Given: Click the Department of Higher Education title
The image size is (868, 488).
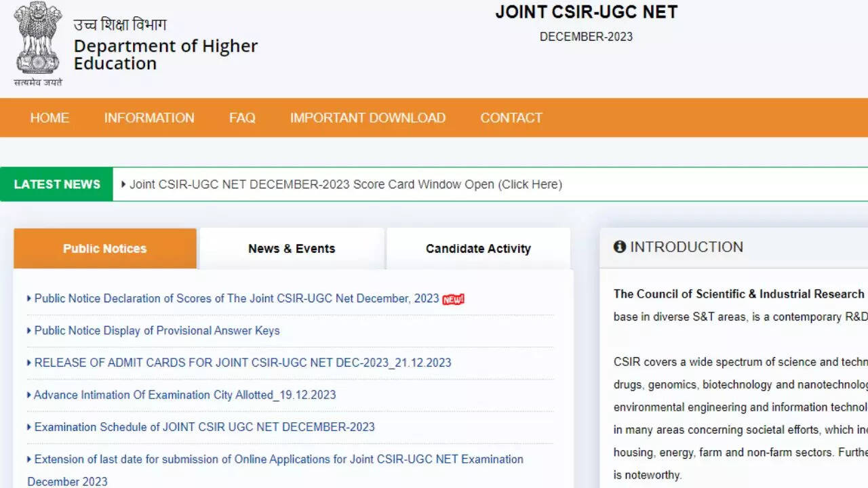Looking at the screenshot, I should click(x=165, y=54).
